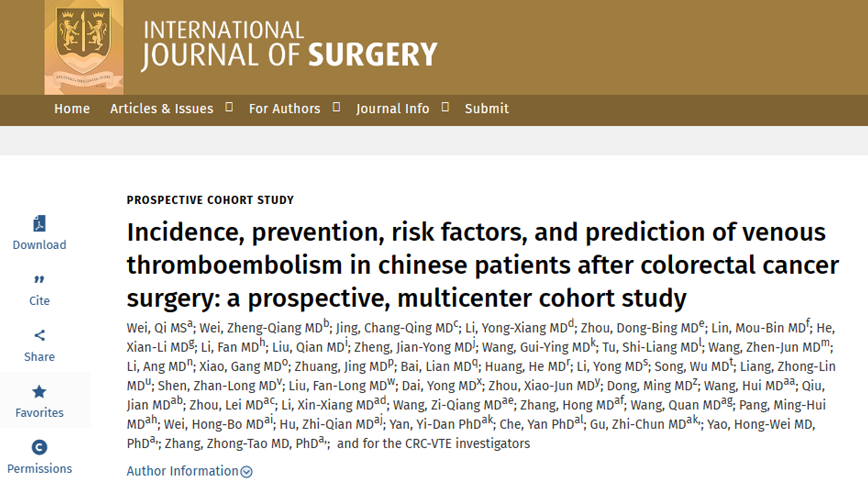Click the Share icon in sidebar
Viewport: 868px width, 495px height.
tap(39, 336)
